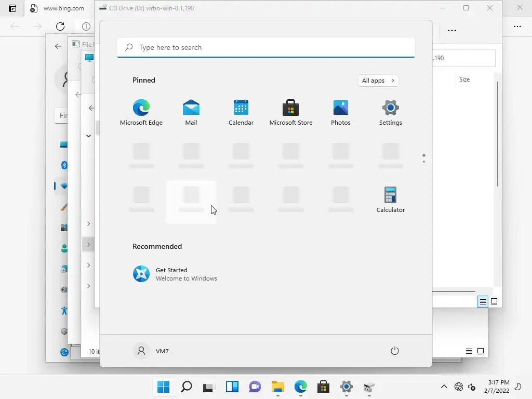Select details view in the rear Explorer window
Screen dimensions: 532x399
point(469,351)
